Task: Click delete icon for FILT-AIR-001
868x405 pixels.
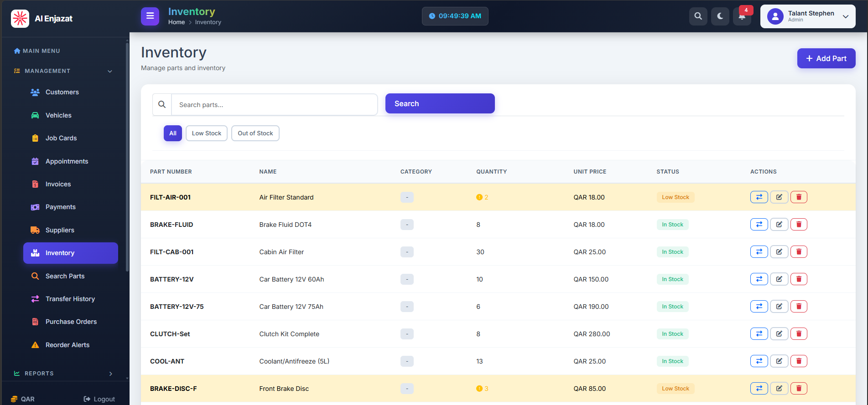Action: (x=799, y=197)
